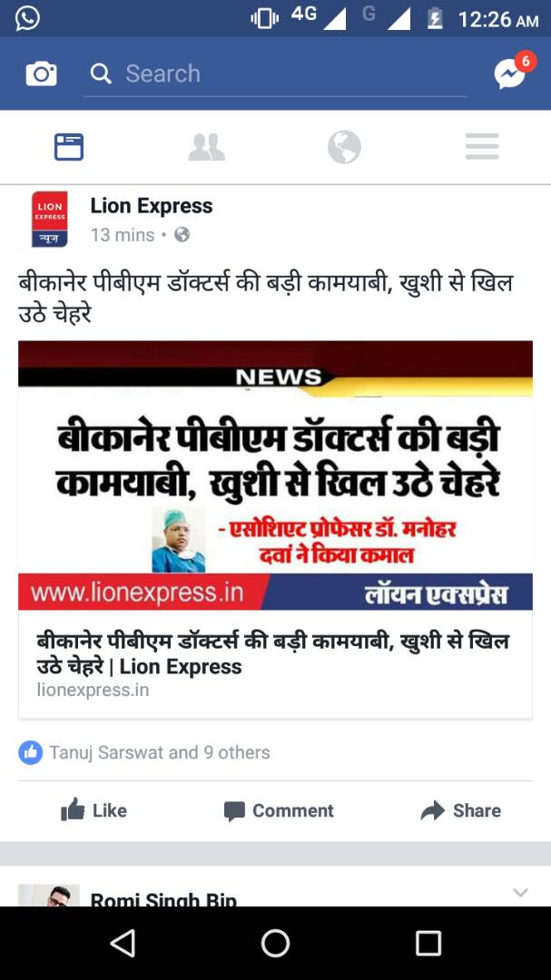Tap the public privacy globe icon
The image size is (551, 980).
pyautogui.click(x=182, y=235)
